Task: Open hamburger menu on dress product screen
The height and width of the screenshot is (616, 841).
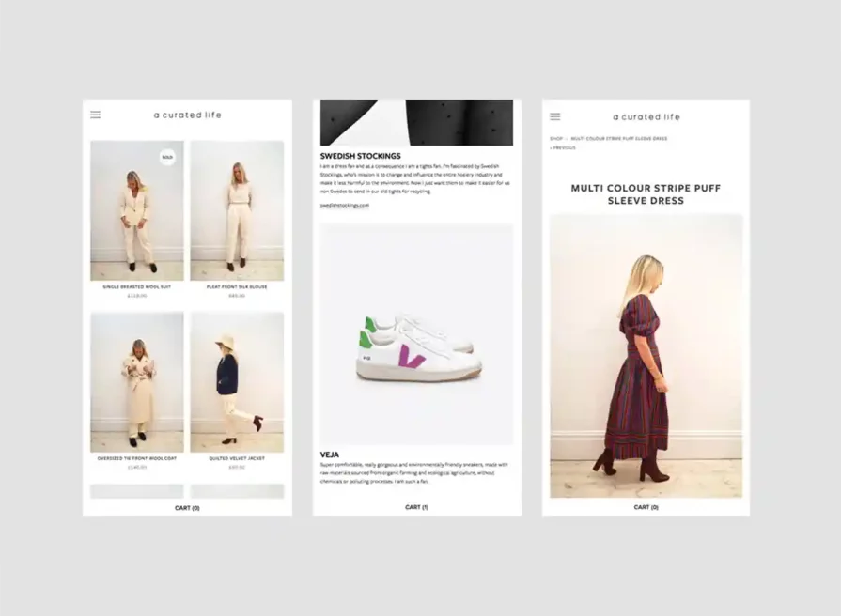Action: click(555, 116)
